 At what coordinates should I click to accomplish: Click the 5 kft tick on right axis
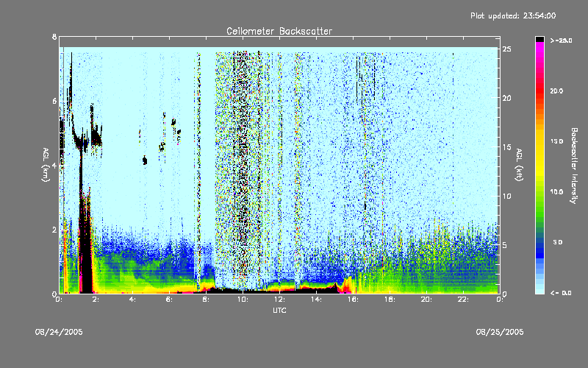(505, 245)
